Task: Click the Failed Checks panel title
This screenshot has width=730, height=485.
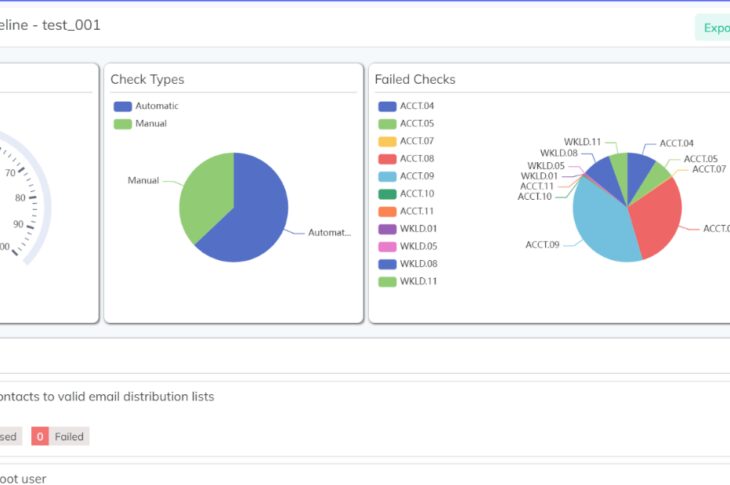Action: [415, 80]
